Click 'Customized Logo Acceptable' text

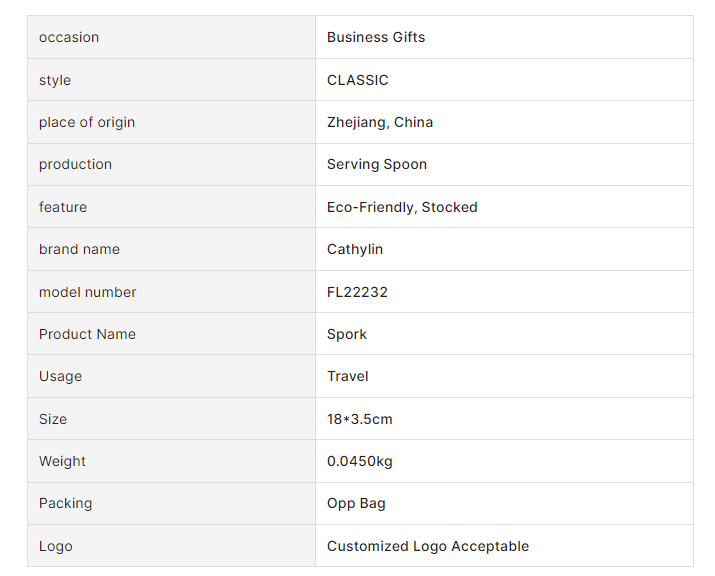coord(428,546)
